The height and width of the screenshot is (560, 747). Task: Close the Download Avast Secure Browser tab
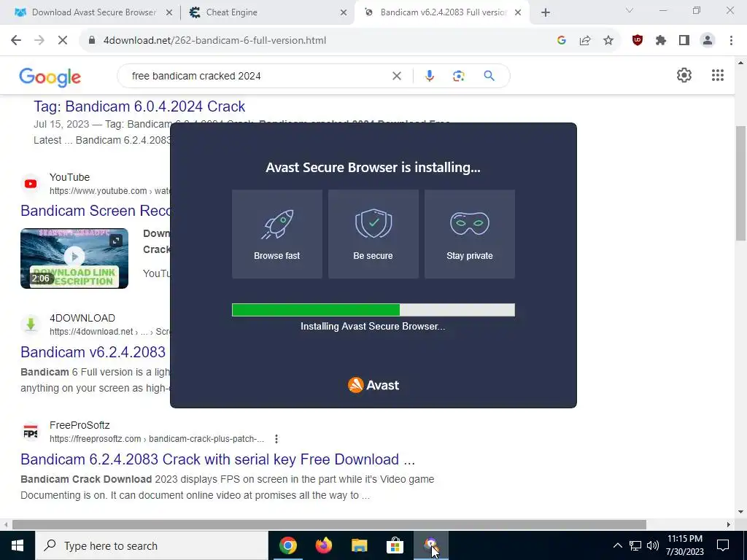[x=169, y=13]
